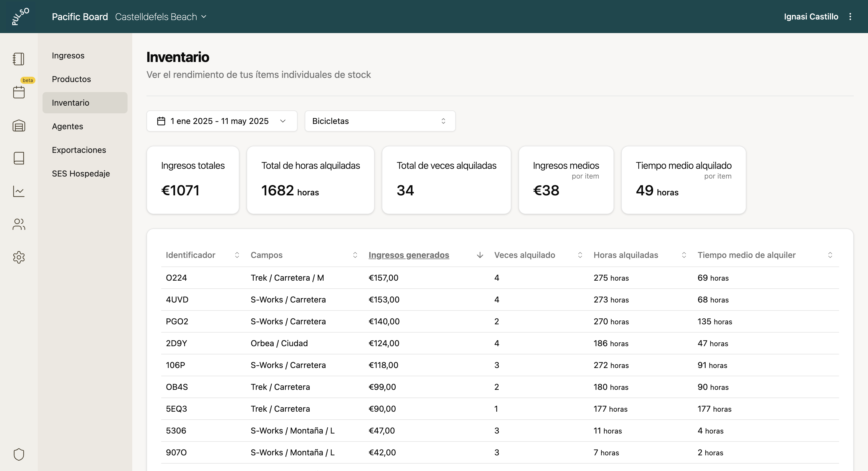Click the Pulso logo icon
The image size is (868, 471).
tap(20, 17)
